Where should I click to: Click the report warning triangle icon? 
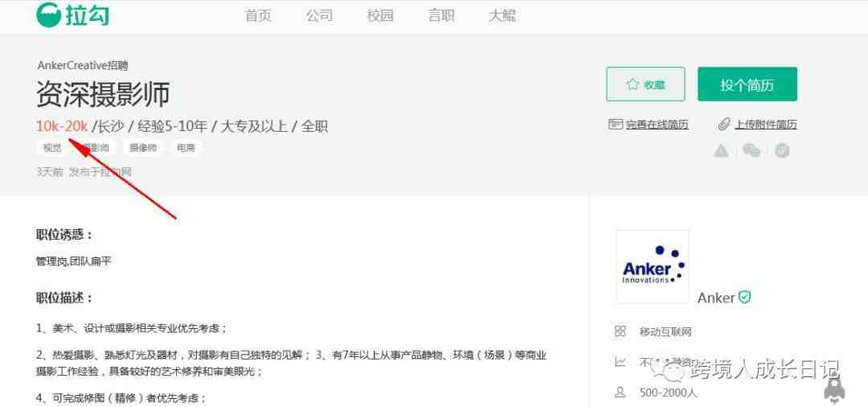coord(721,150)
